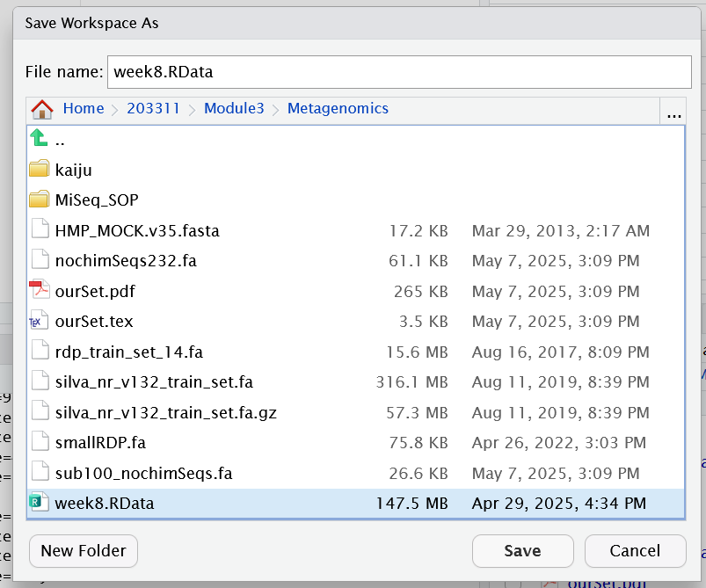
Task: Click the ourSet.pdf PDF icon
Action: (40, 290)
